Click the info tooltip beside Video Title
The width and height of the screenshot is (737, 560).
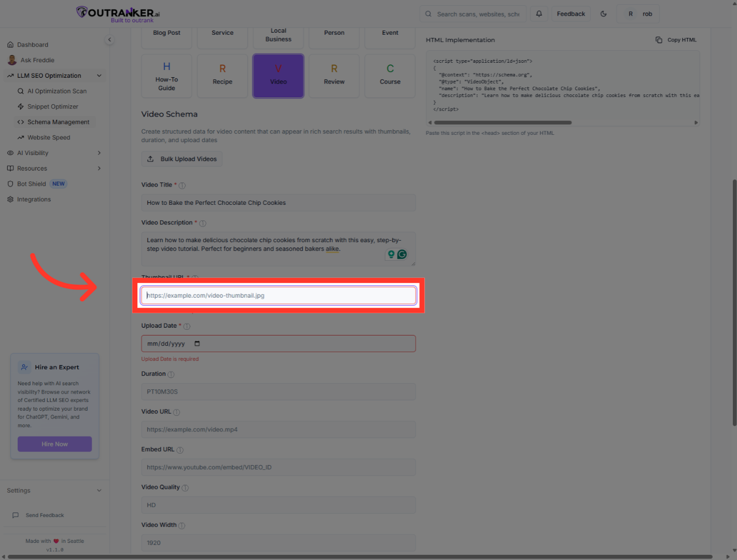click(182, 185)
